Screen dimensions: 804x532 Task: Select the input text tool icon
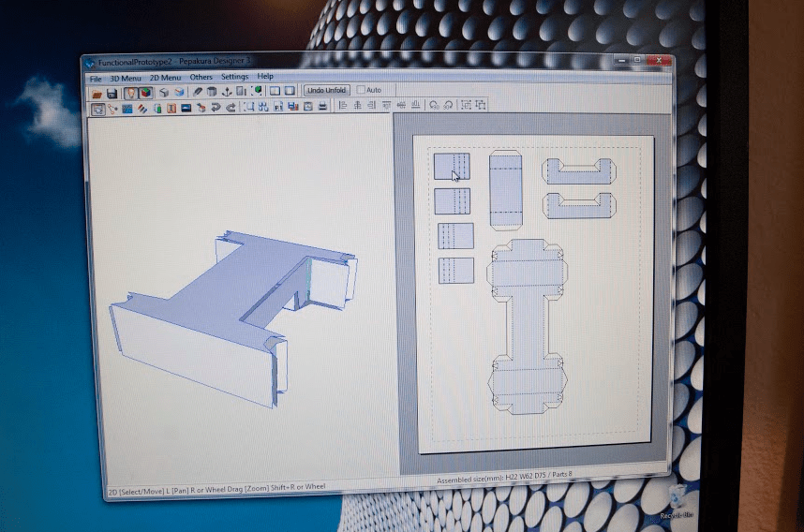pyautogui.click(x=171, y=108)
